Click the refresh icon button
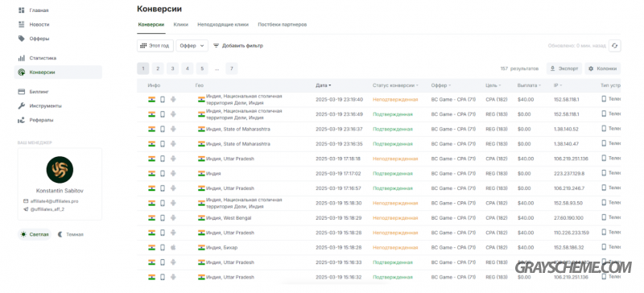The image size is (644, 293). point(614,46)
